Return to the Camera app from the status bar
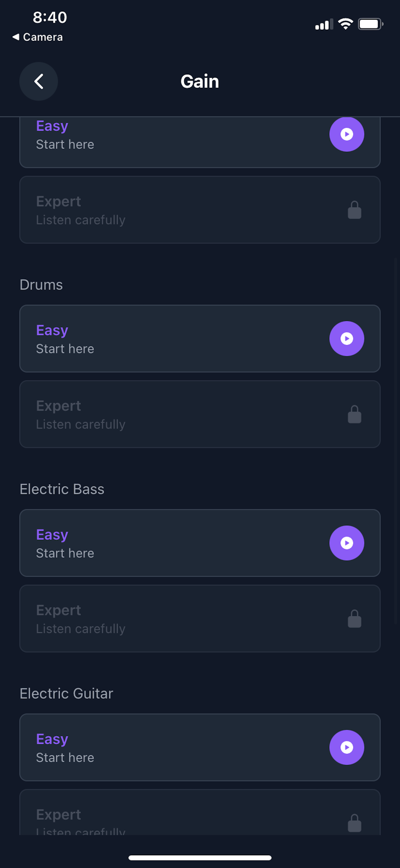 coord(38,37)
